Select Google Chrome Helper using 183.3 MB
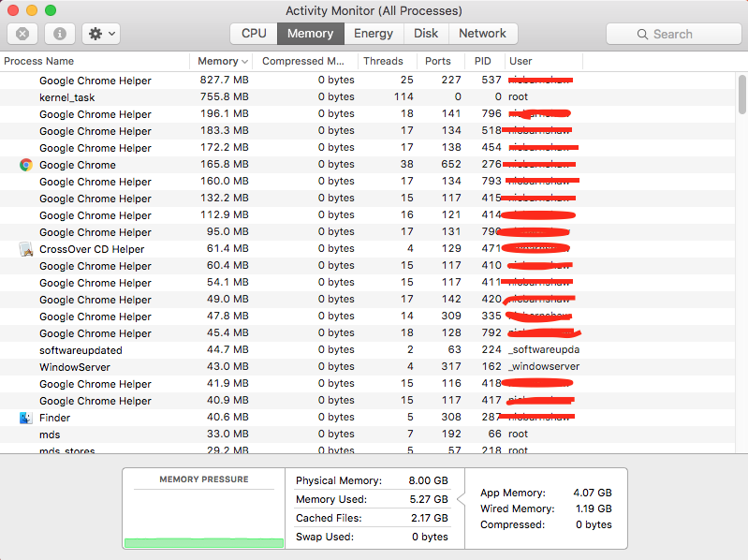Image resolution: width=748 pixels, height=560 pixels. 367,131
